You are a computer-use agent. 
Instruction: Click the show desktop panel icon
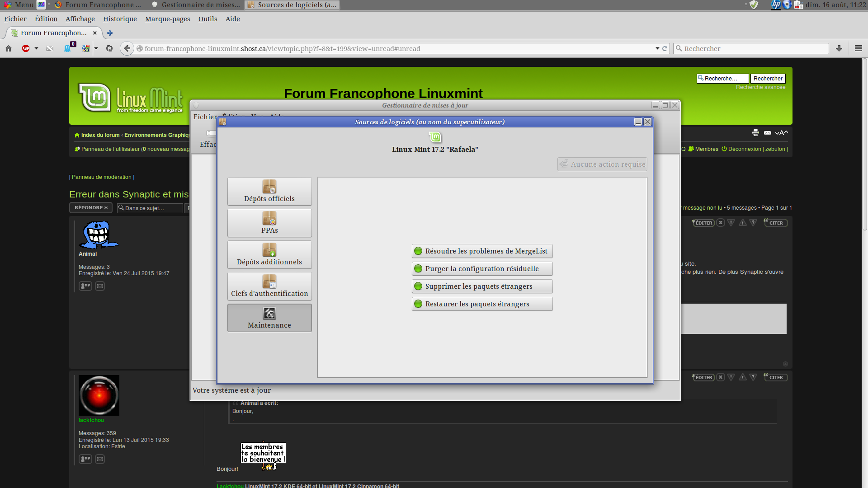pos(41,5)
